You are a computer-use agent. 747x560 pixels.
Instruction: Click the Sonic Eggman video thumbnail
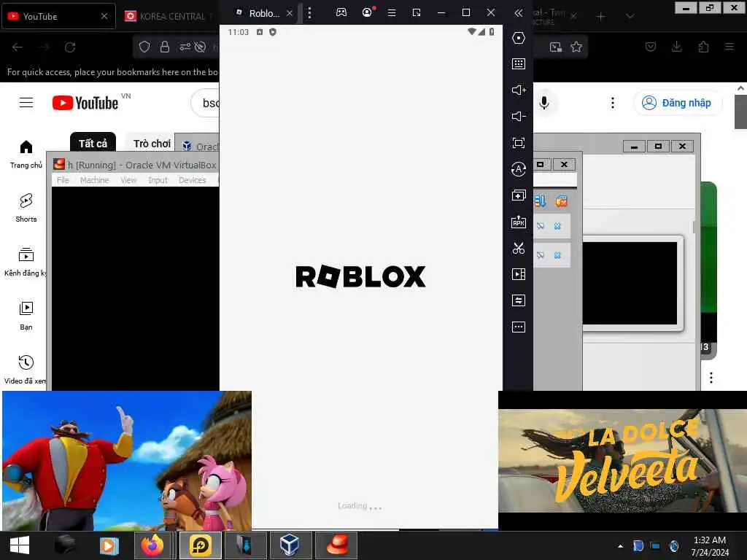point(127,461)
